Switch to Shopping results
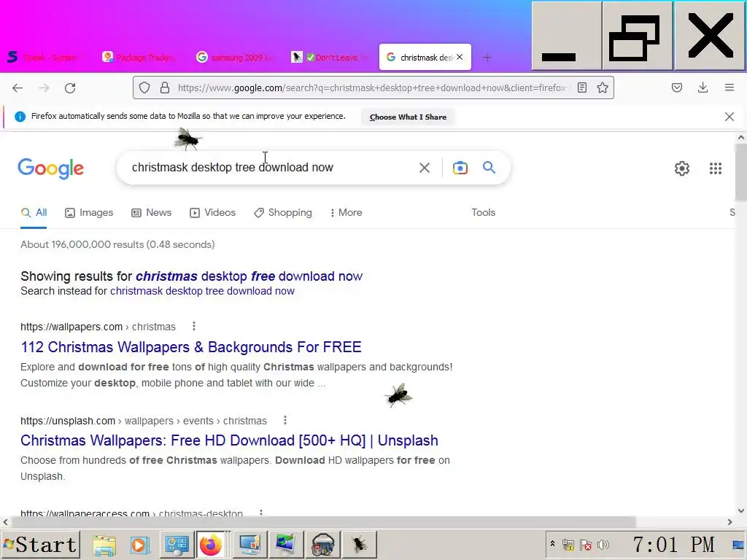The height and width of the screenshot is (560, 747). 283,213
